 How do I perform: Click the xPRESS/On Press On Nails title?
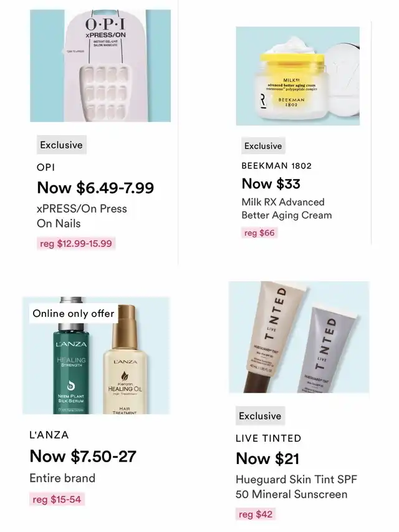point(82,216)
